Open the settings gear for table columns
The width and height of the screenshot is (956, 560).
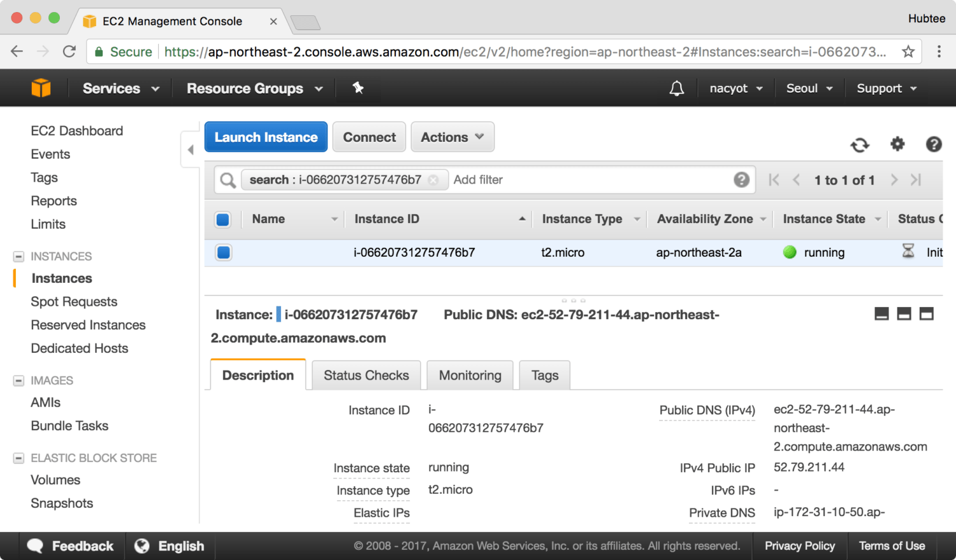(897, 144)
